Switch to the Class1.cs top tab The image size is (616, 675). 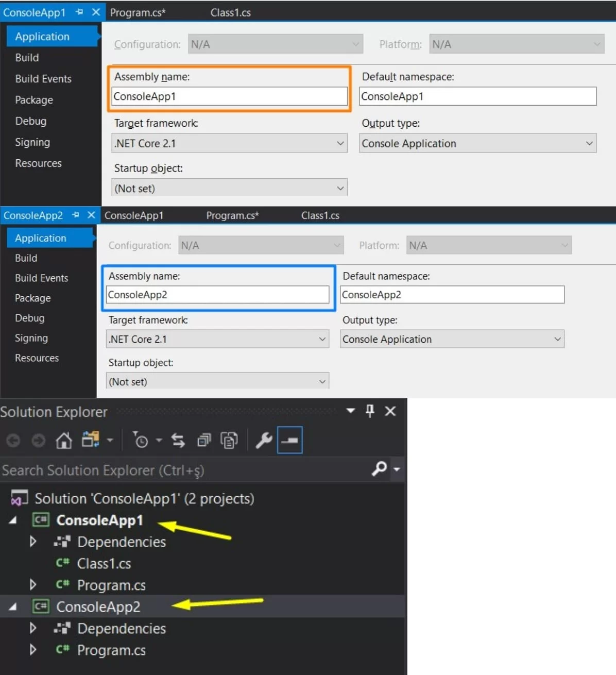pos(231,12)
